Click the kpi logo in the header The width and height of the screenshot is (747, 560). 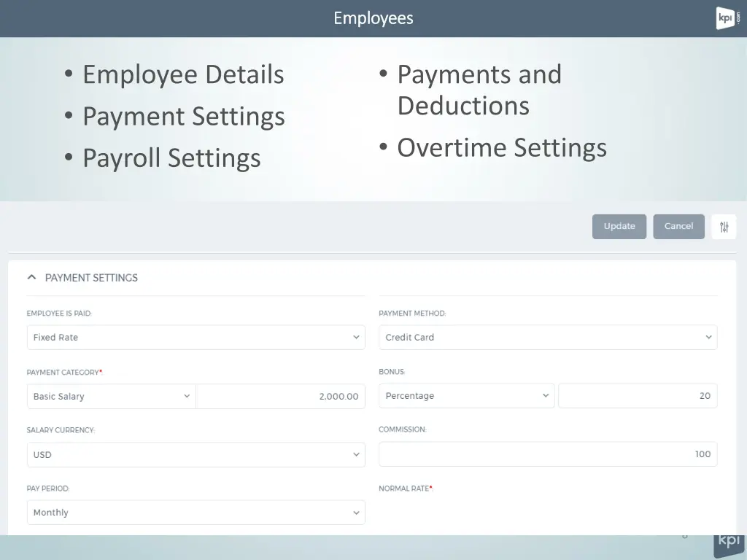point(727,18)
